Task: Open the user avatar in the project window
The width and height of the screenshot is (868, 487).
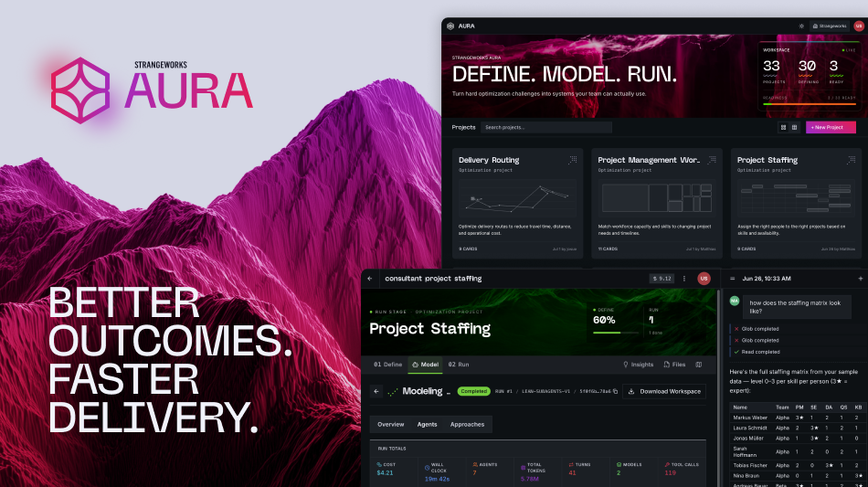Action: click(704, 279)
